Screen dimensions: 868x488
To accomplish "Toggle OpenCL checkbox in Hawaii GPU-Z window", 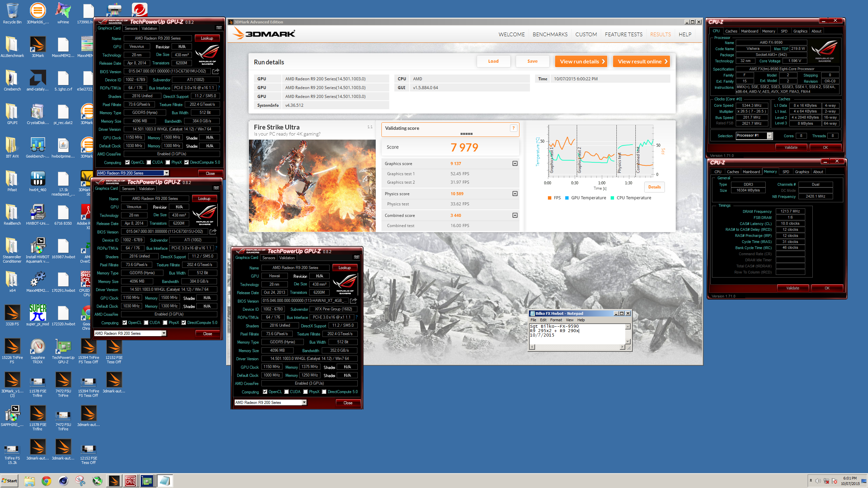I will click(x=265, y=392).
